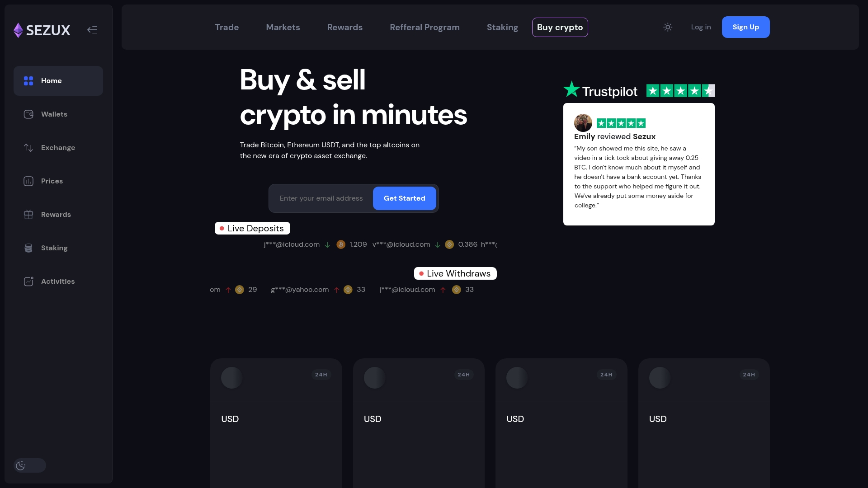Select the Exchange arrows icon

(x=28, y=148)
